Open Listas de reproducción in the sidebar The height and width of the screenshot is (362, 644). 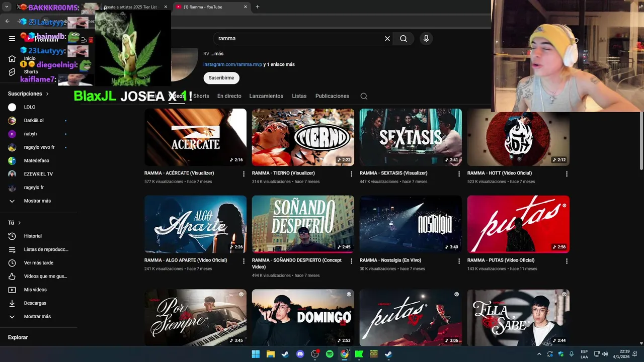pos(39,249)
